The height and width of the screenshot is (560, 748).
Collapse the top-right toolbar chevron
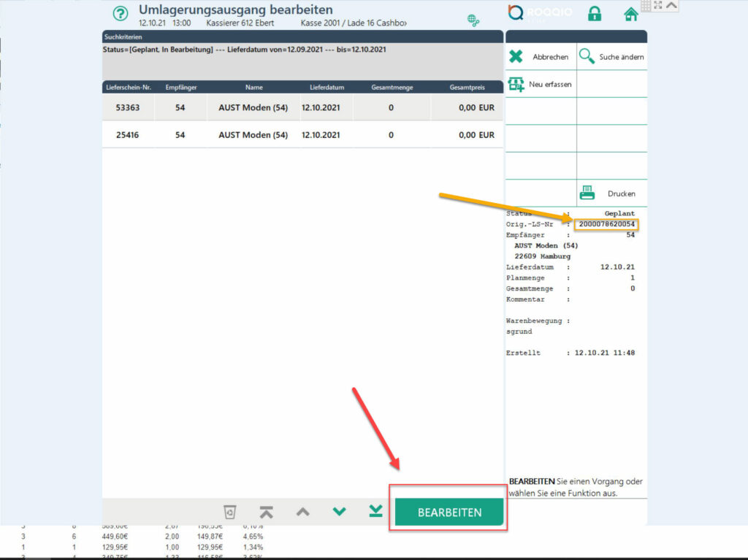(672, 5)
